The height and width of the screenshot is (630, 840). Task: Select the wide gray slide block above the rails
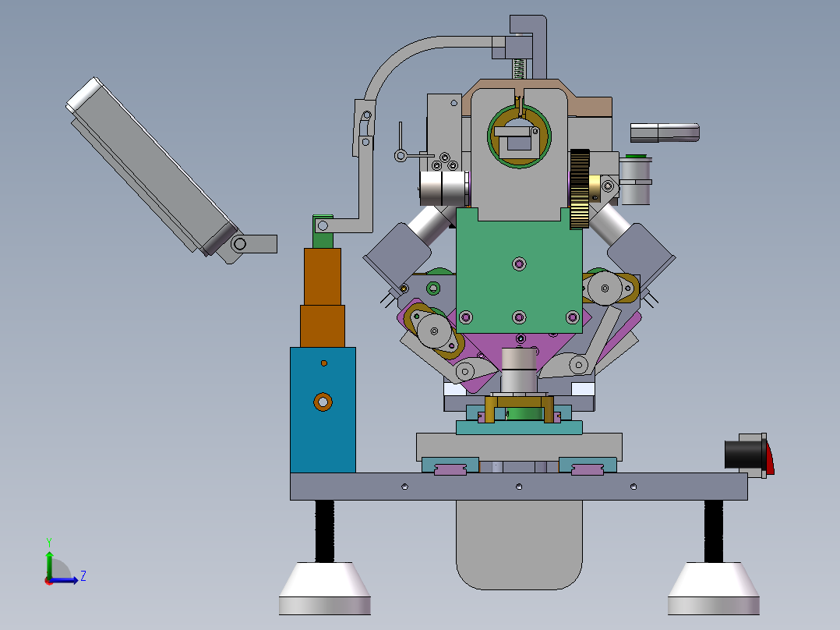click(x=519, y=447)
